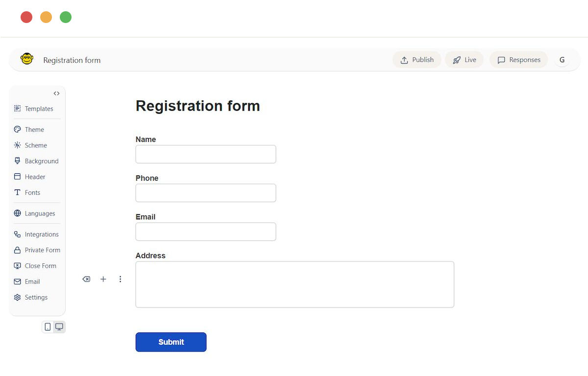Open the Integrations option
Viewport: 588px width, 376px height.
tap(36, 235)
